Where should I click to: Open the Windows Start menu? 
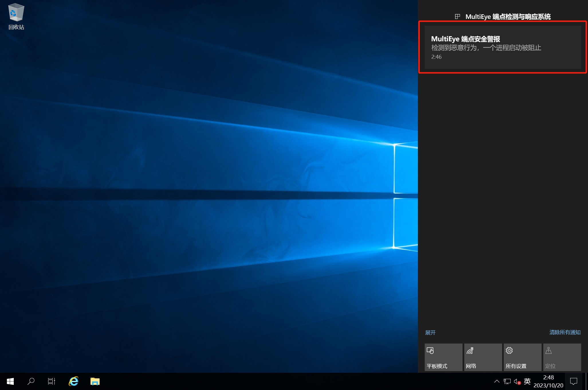point(10,381)
